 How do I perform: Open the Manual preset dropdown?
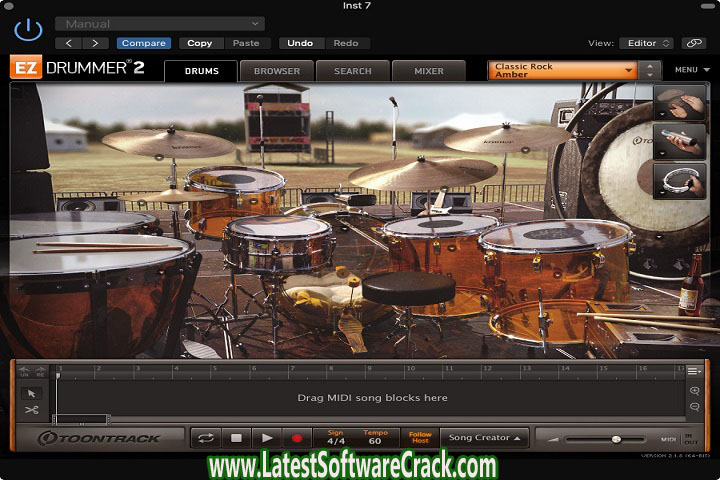pyautogui.click(x=160, y=24)
